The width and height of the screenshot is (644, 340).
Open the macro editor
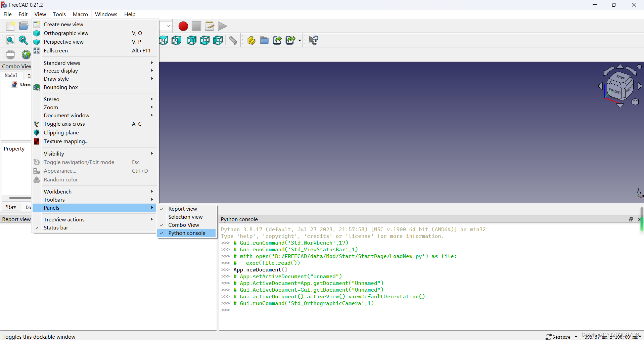[x=209, y=26]
